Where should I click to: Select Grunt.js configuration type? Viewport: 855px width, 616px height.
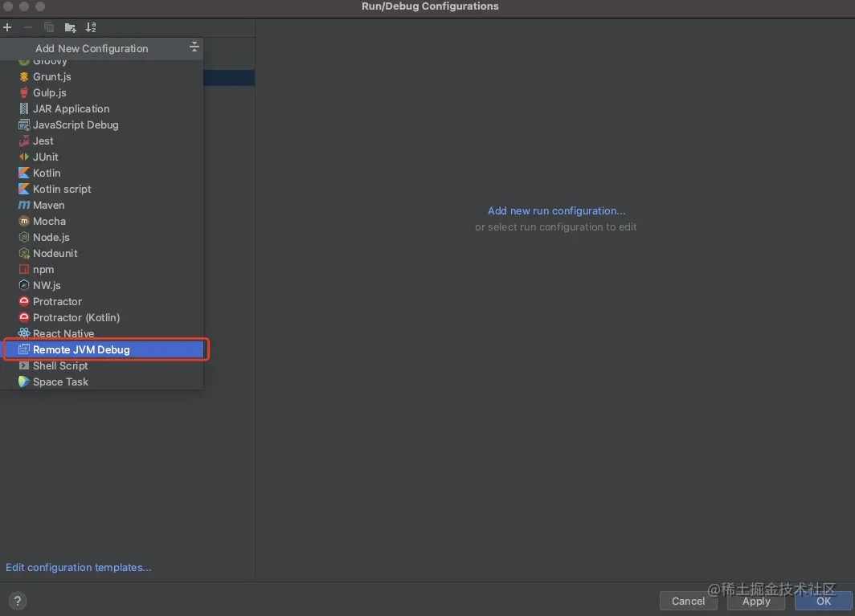[x=102, y=77]
